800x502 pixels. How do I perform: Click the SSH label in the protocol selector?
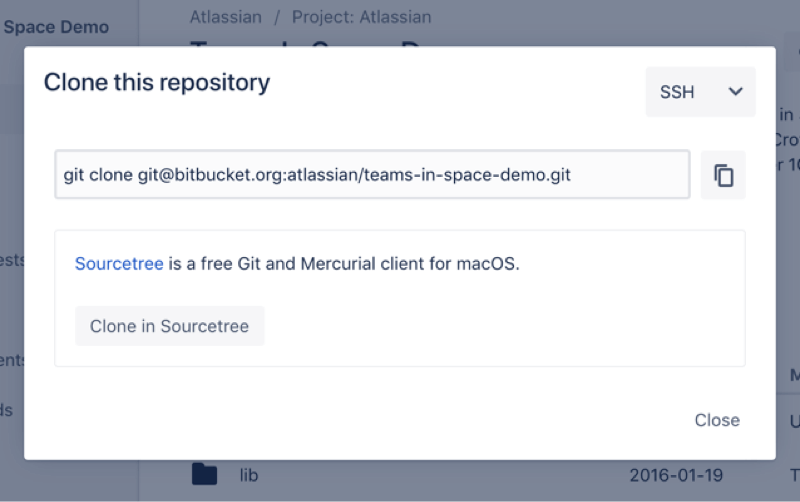[x=677, y=92]
